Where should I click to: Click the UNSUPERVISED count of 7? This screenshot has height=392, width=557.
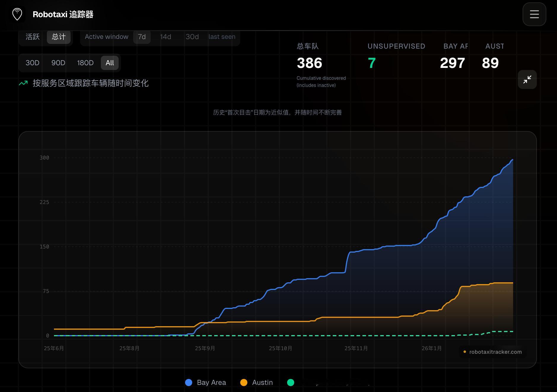point(372,63)
